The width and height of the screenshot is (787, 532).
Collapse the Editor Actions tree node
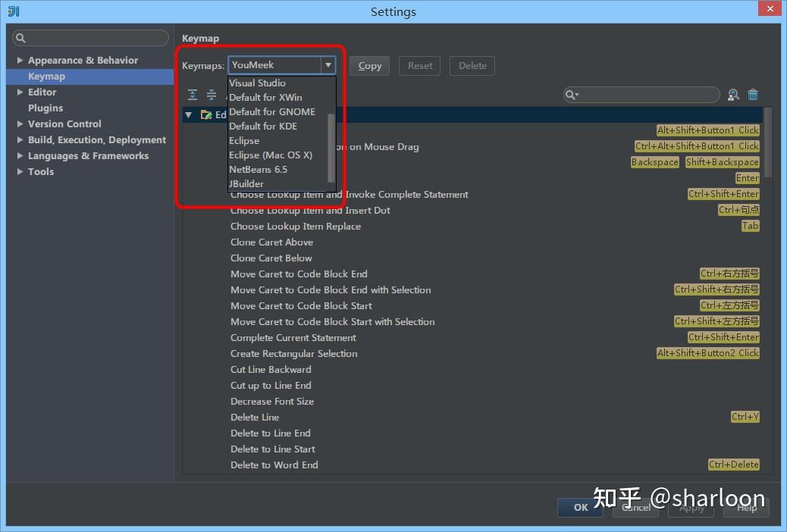(187, 114)
